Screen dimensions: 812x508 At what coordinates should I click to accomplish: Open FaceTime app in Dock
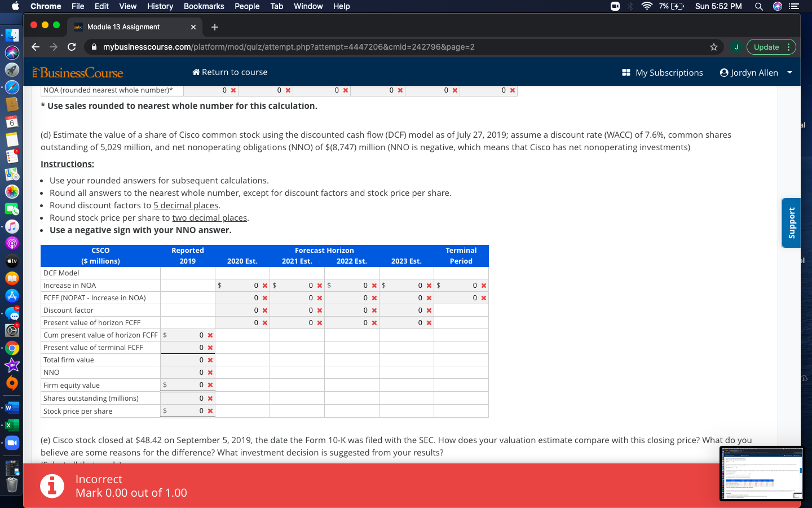click(12, 209)
